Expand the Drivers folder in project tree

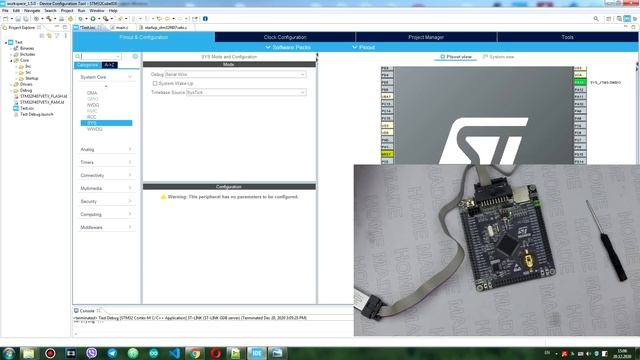coord(11,84)
